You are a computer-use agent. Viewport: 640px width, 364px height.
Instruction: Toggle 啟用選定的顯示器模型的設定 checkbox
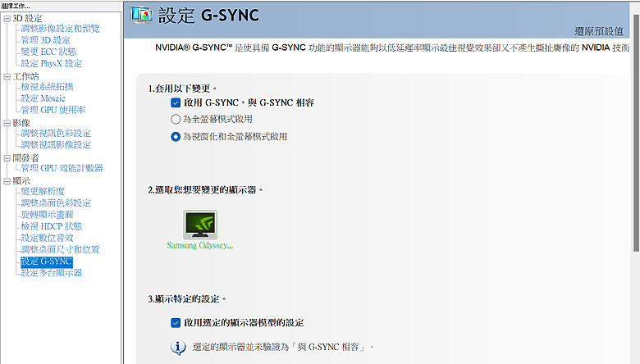pyautogui.click(x=176, y=323)
